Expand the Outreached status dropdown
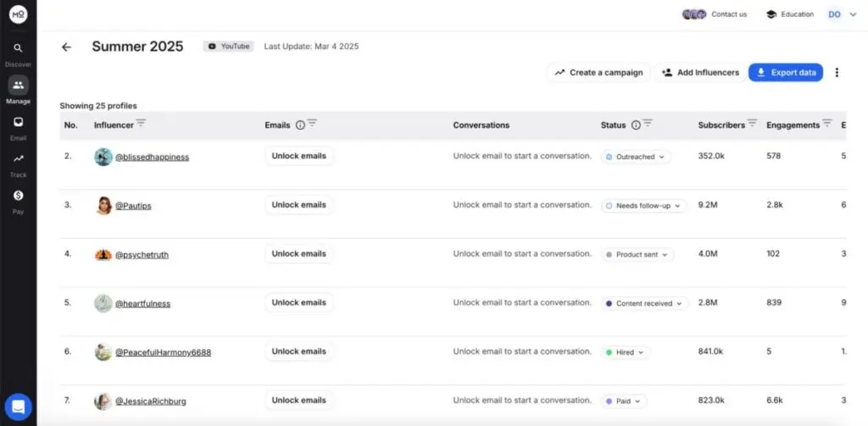Image resolution: width=868 pixels, height=426 pixels. click(x=636, y=157)
